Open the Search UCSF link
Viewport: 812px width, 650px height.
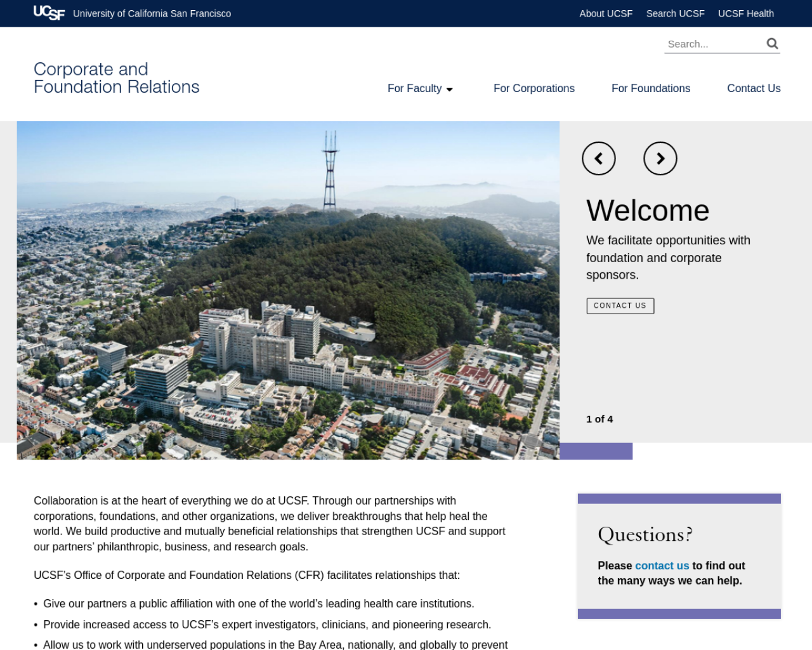tap(675, 13)
